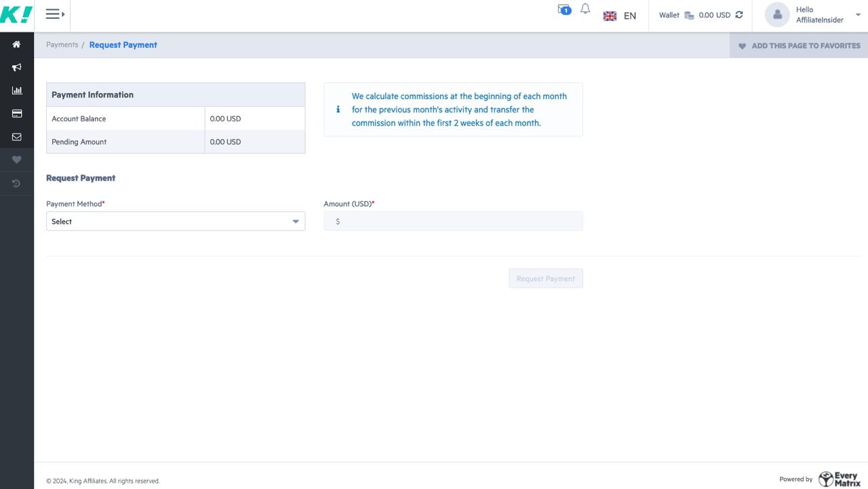Open the megaphone marketing section
868x489 pixels.
point(17,67)
